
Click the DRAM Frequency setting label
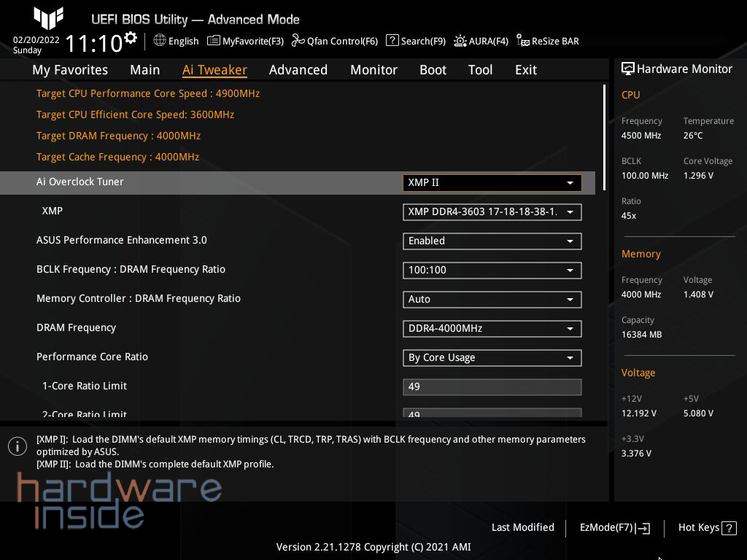pyautogui.click(x=76, y=328)
